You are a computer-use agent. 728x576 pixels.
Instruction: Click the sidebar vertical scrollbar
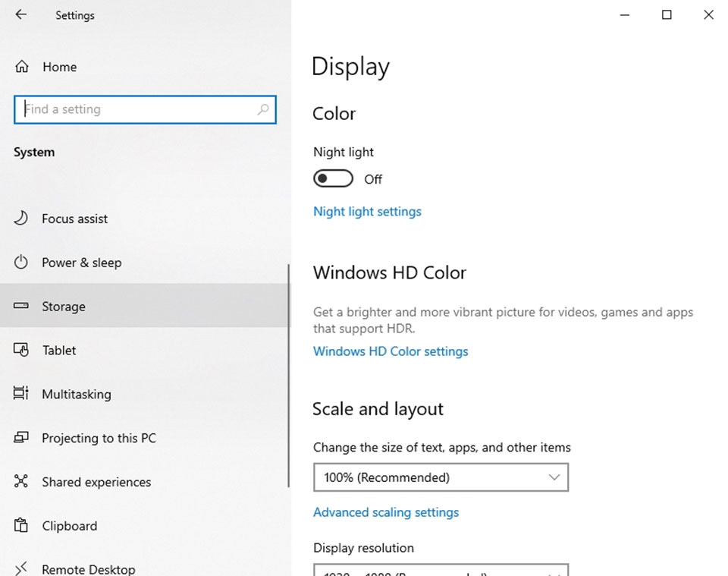click(288, 376)
